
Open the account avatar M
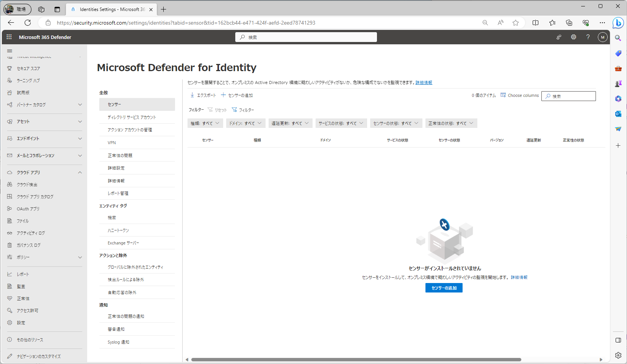click(x=603, y=37)
